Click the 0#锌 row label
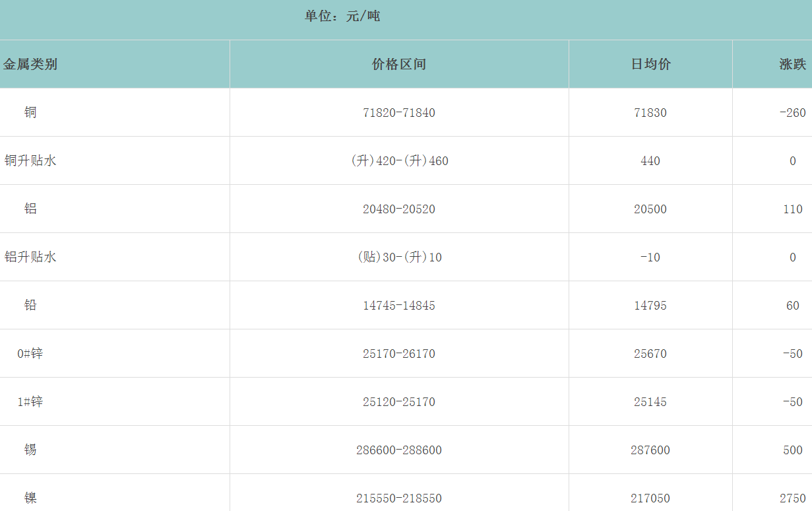812x511 pixels. click(x=30, y=353)
